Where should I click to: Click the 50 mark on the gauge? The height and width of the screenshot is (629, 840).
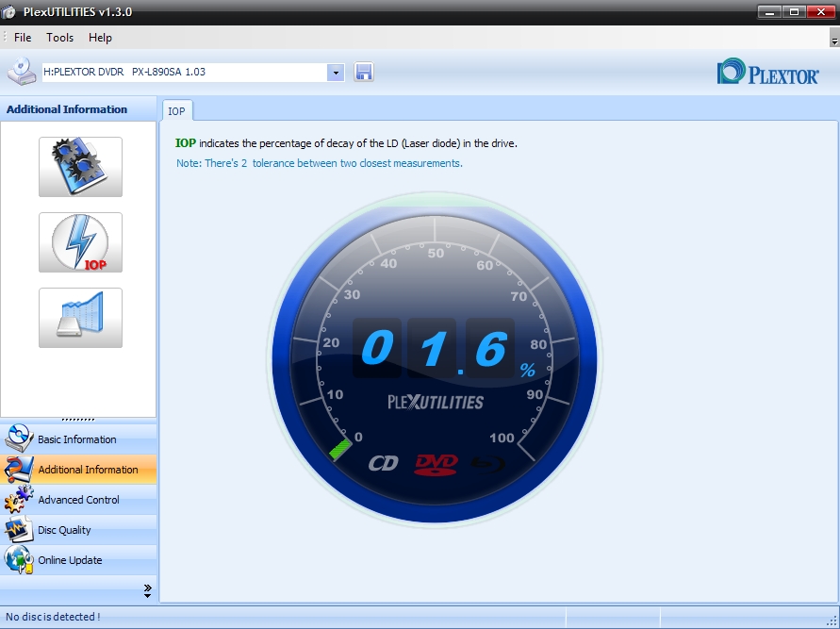point(436,253)
